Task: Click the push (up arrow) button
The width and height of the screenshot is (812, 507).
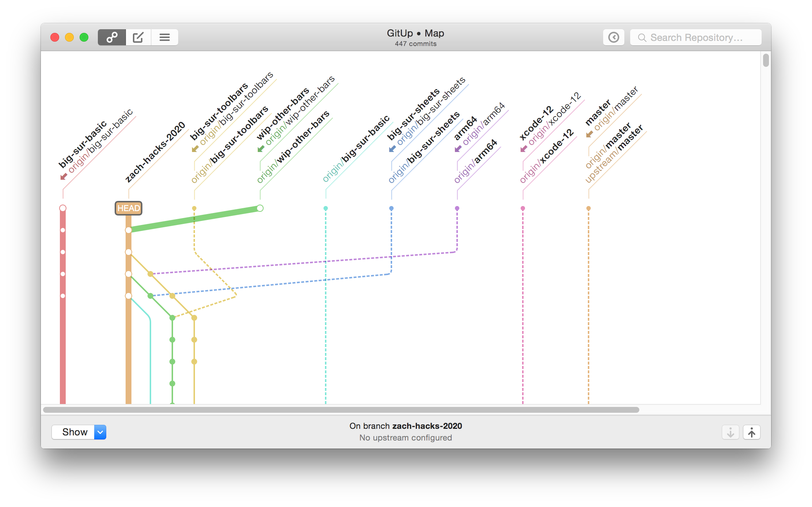Action: coord(751,432)
